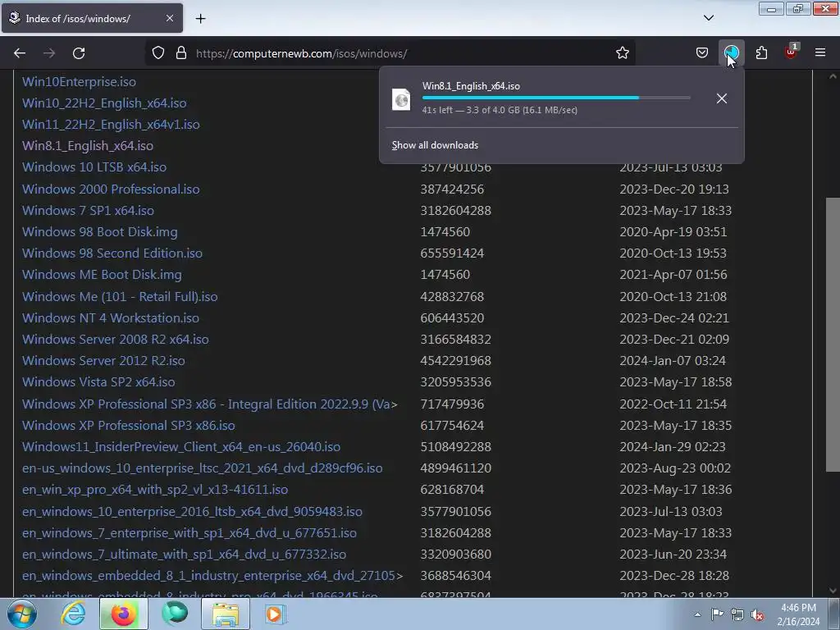This screenshot has height=630, width=840.
Task: Cancel the Win8.1_English_x64.iso download
Action: [x=722, y=98]
